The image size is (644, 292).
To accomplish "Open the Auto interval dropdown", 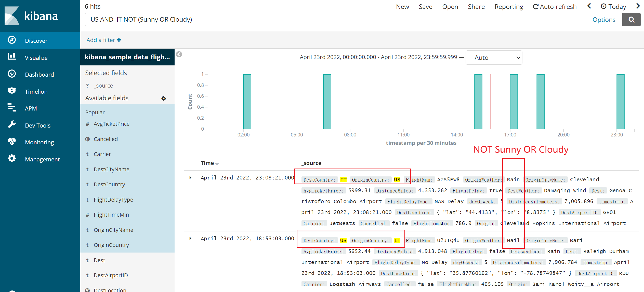I will pos(494,58).
